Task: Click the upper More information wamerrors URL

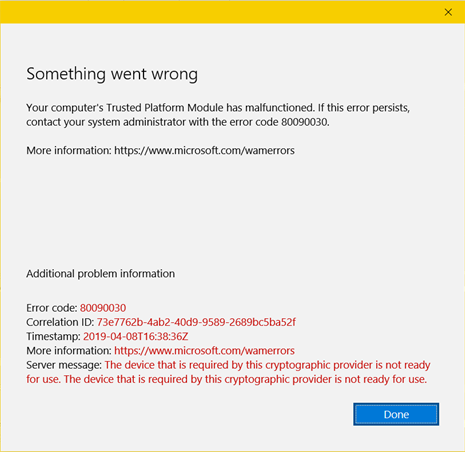Action: coord(204,151)
